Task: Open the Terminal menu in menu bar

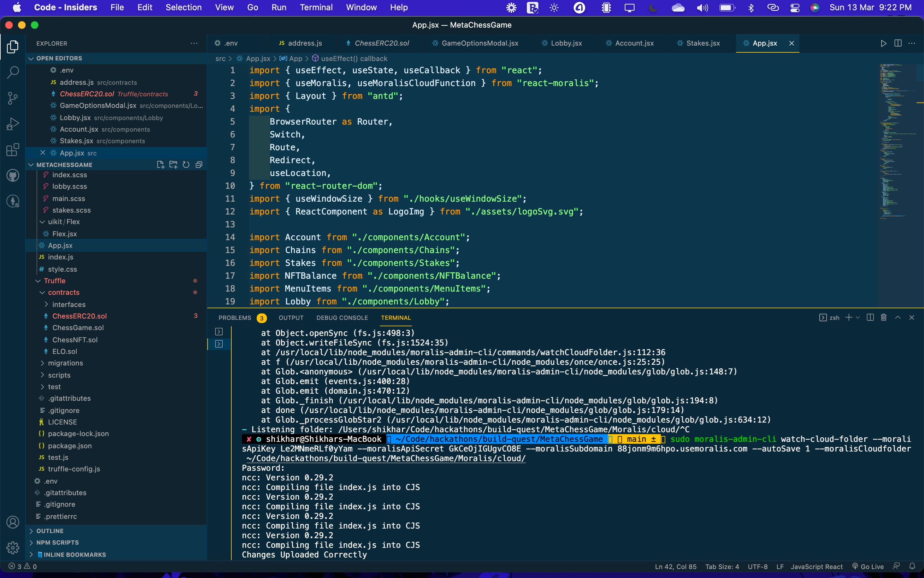Action: click(x=316, y=7)
